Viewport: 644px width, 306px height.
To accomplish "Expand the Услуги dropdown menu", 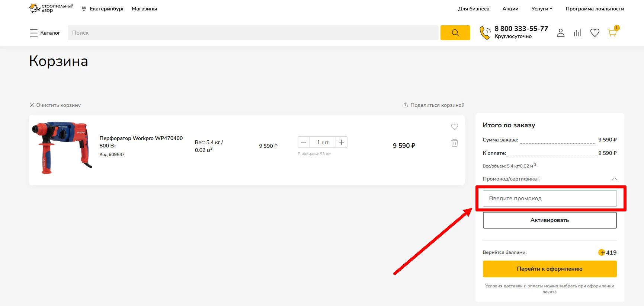I will [x=541, y=9].
